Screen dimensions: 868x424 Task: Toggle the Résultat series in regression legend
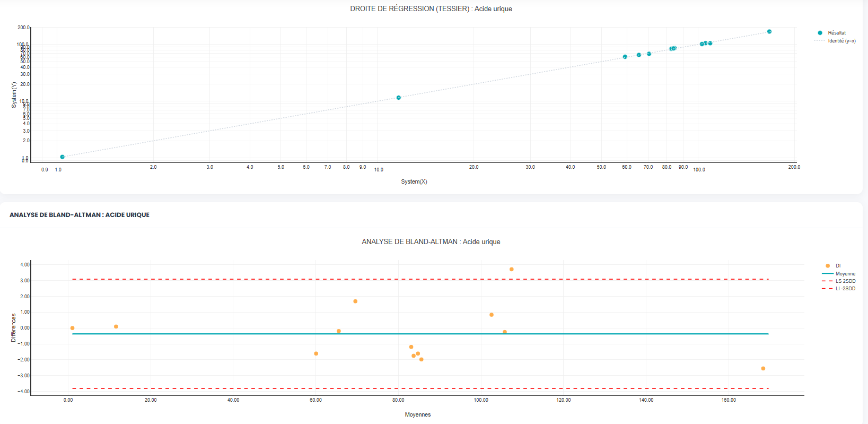pyautogui.click(x=836, y=33)
